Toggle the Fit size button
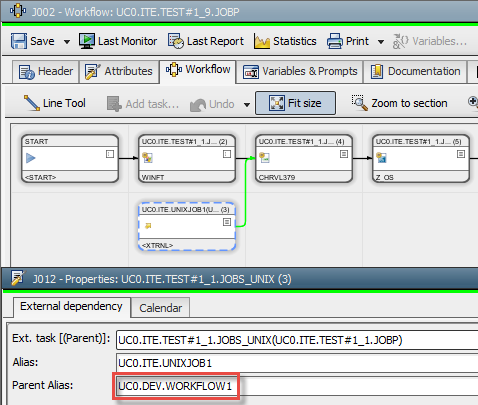This screenshot has width=478, height=405. pyautogui.click(x=295, y=103)
